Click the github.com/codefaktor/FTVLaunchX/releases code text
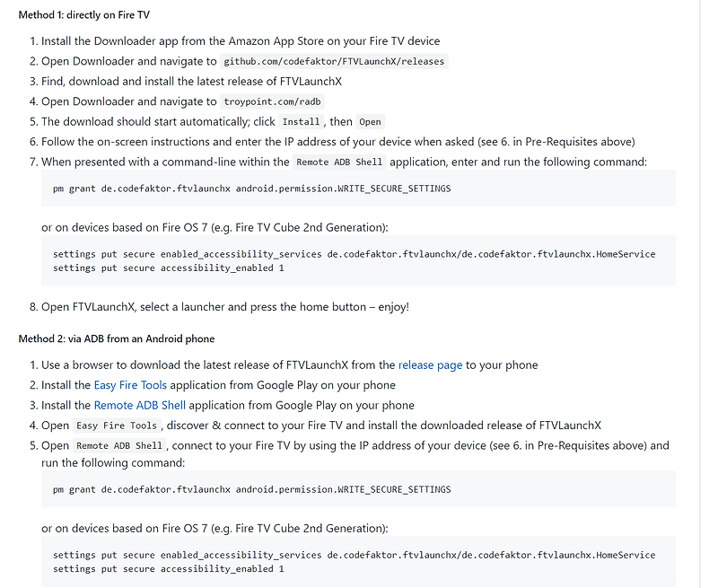Screen dimensions: 718x588 click(334, 61)
